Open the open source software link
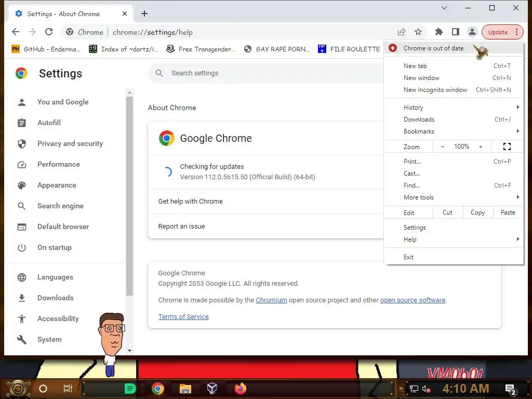Screen dimensions: 532x399 point(413,300)
